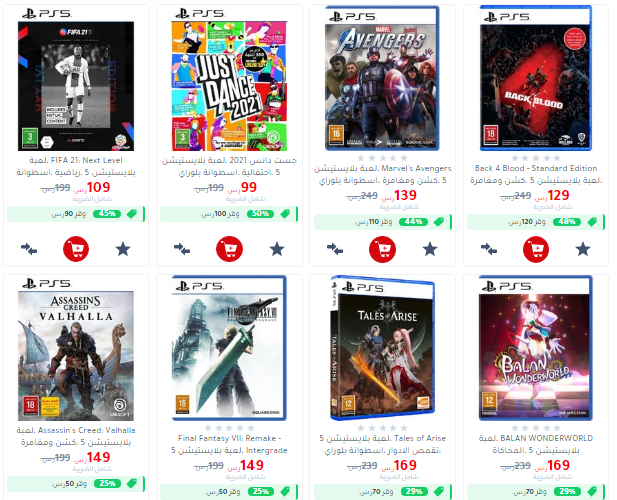The image size is (617, 500).
Task: Click the 50% discount badge on Just Dance
Action: 260,214
